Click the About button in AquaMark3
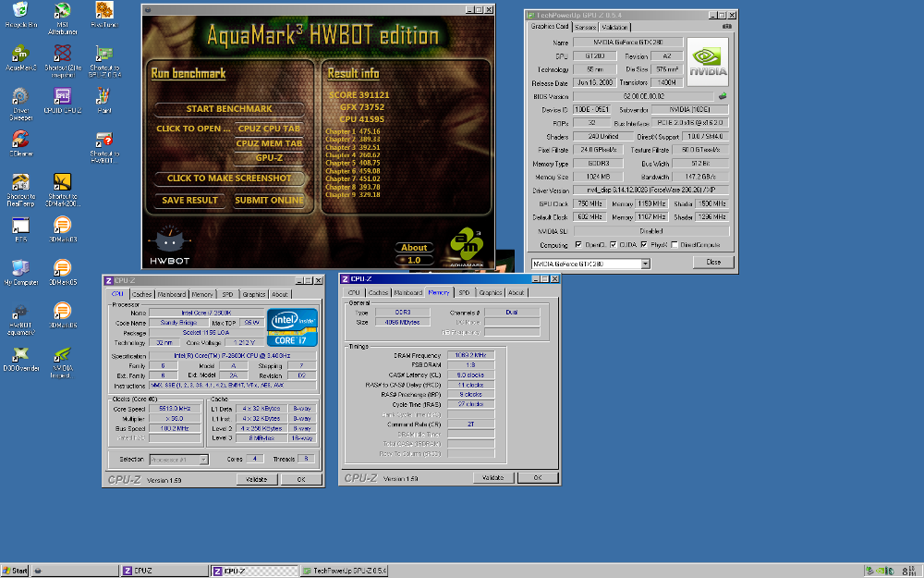924x578 pixels. pos(414,248)
